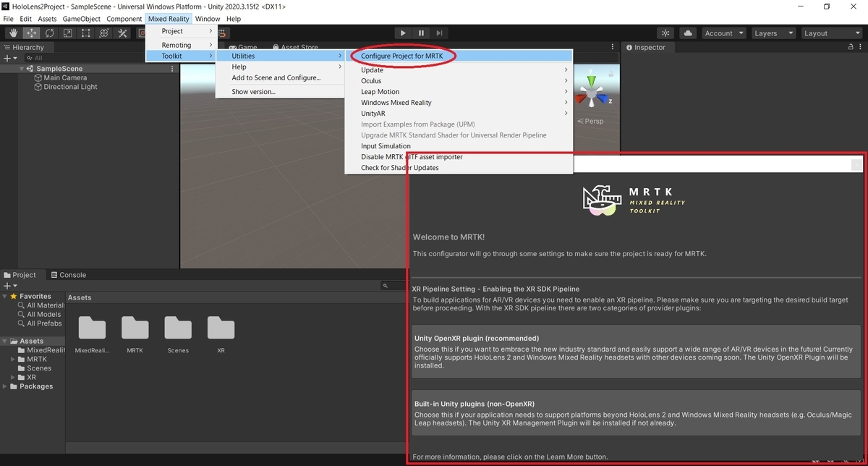868x466 pixels.
Task: Open the custom editor tools
Action: (122, 33)
